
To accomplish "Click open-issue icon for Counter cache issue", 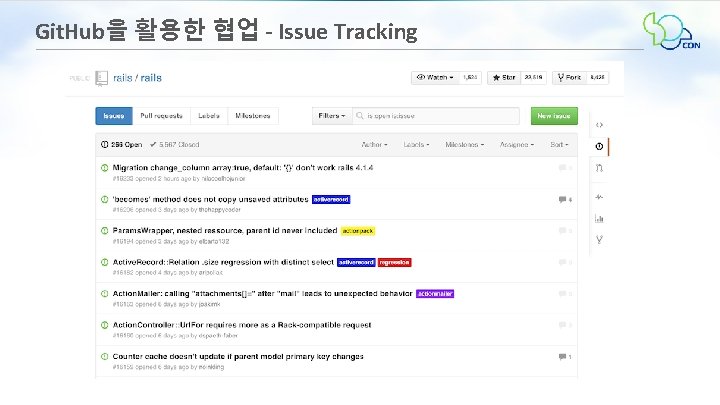I will (x=105, y=356).
